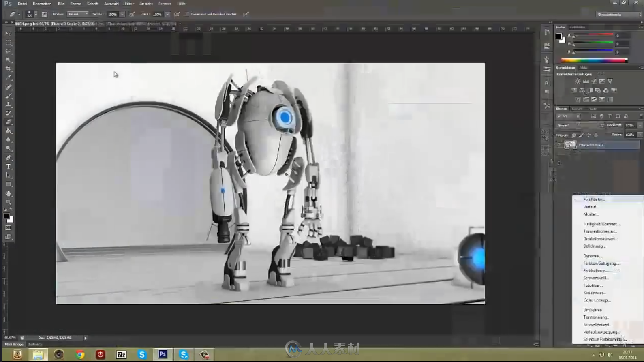644x362 pixels.
Task: Click the Quick Mask mode icon
Action: pos(8,228)
